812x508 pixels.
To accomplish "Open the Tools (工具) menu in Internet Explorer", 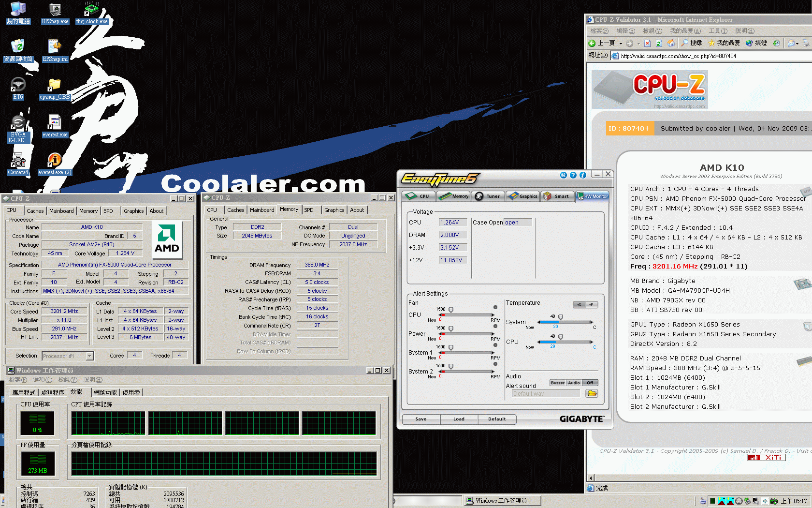I will 718,31.
